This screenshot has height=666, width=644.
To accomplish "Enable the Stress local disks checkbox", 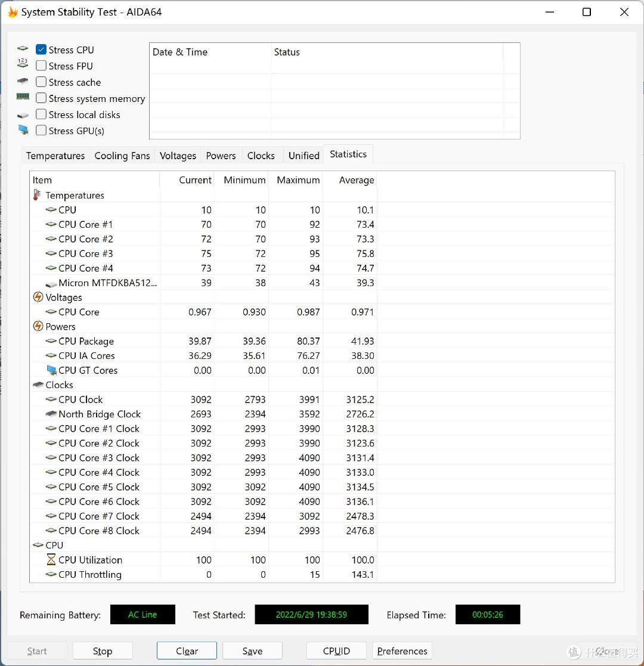I will tap(41, 114).
